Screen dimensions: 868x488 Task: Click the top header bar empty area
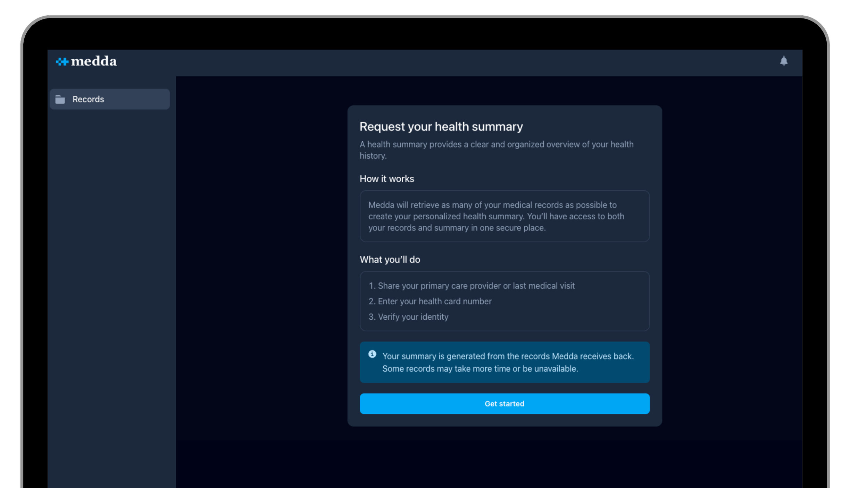(417, 62)
